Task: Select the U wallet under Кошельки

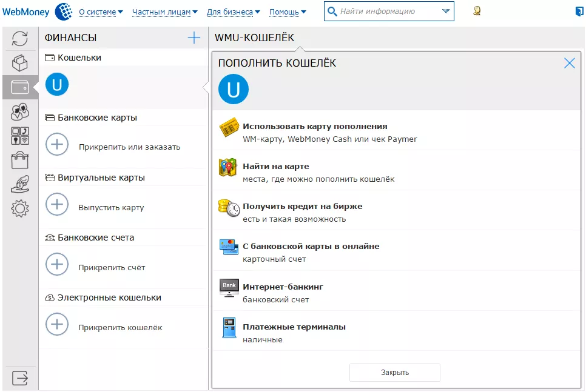Action: (x=57, y=84)
